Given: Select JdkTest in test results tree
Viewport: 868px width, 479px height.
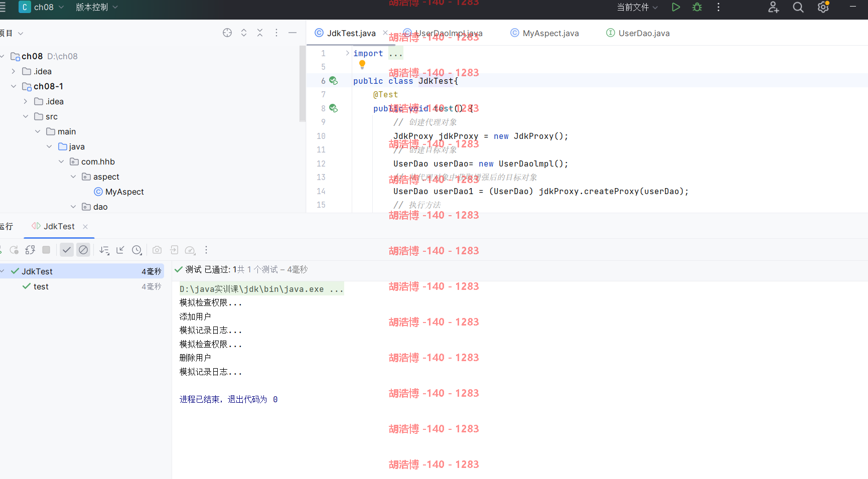Looking at the screenshot, I should point(82,271).
